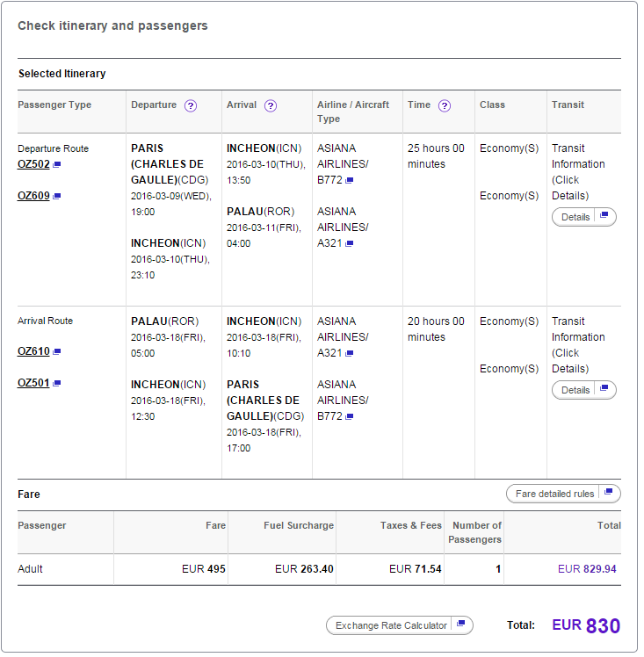Open the help icon next to Departure
This screenshot has width=644, height=657.
[x=192, y=106]
